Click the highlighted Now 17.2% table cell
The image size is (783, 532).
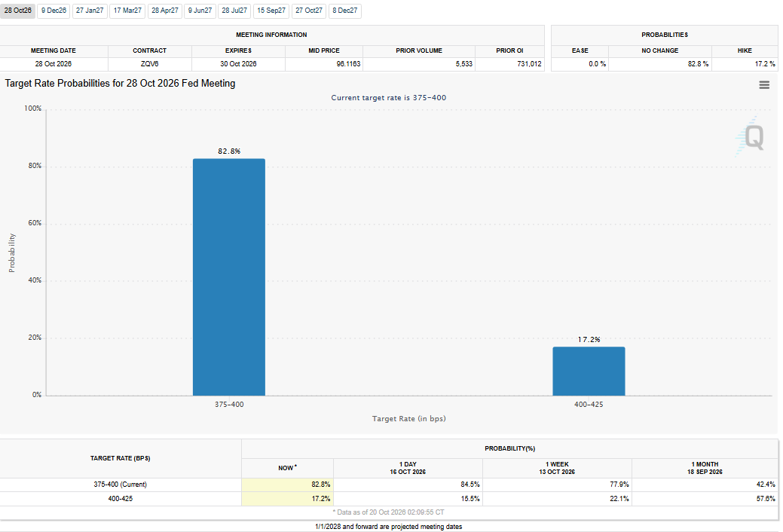(288, 499)
